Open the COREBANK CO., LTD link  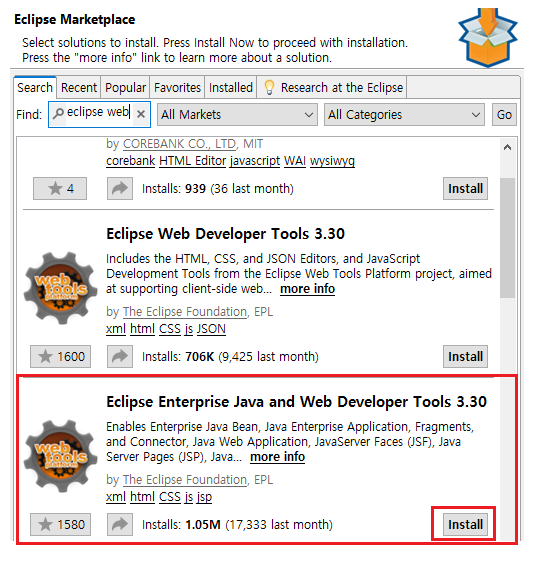(180, 144)
